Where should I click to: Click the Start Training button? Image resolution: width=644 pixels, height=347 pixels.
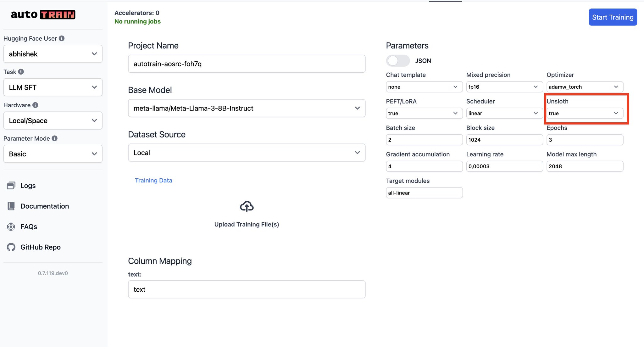[613, 17]
